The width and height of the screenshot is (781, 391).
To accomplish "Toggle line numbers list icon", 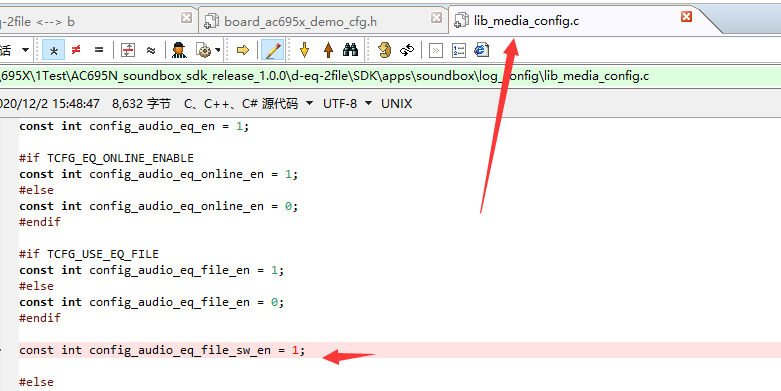I will [x=459, y=50].
